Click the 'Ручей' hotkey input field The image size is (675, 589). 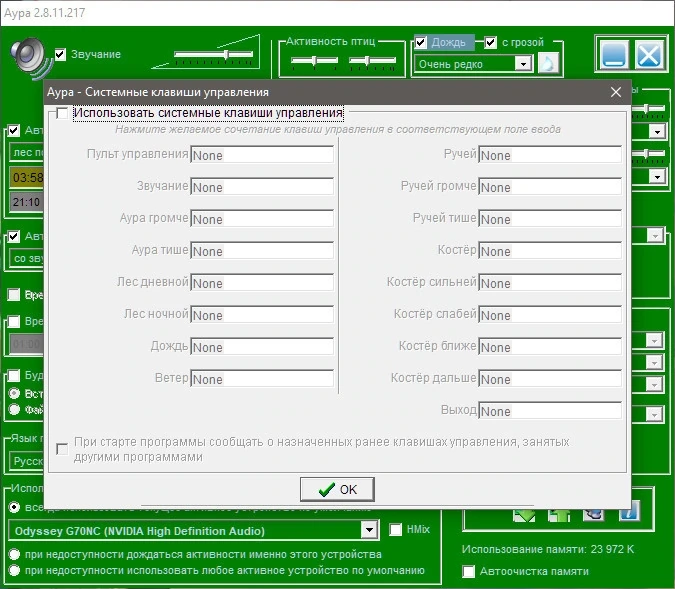[x=550, y=155]
